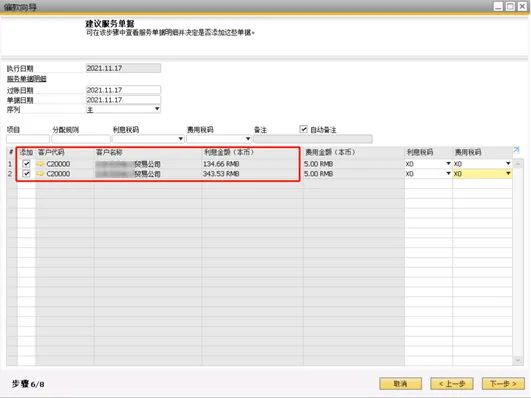The width and height of the screenshot is (531, 398).
Task: Select the 5.00 RMB fee cell in row 1
Action: (x=354, y=164)
